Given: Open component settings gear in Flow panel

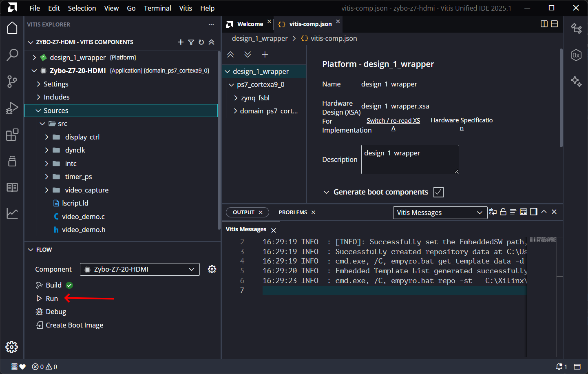Looking at the screenshot, I should (212, 269).
